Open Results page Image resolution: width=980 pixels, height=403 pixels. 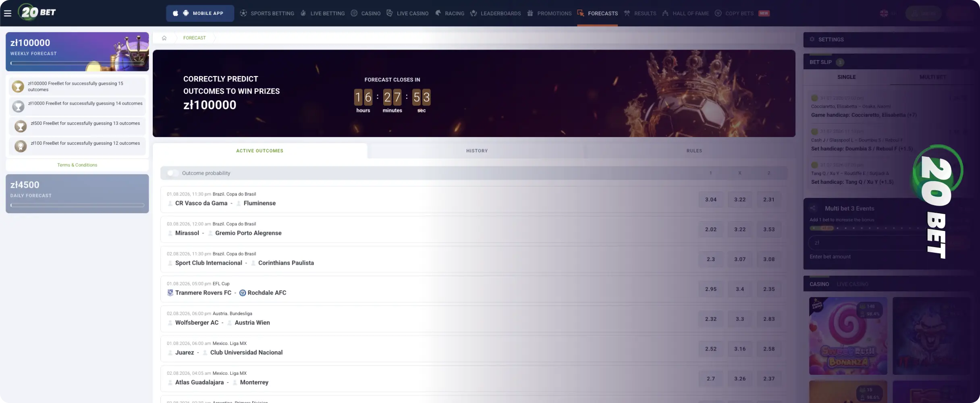click(640, 13)
